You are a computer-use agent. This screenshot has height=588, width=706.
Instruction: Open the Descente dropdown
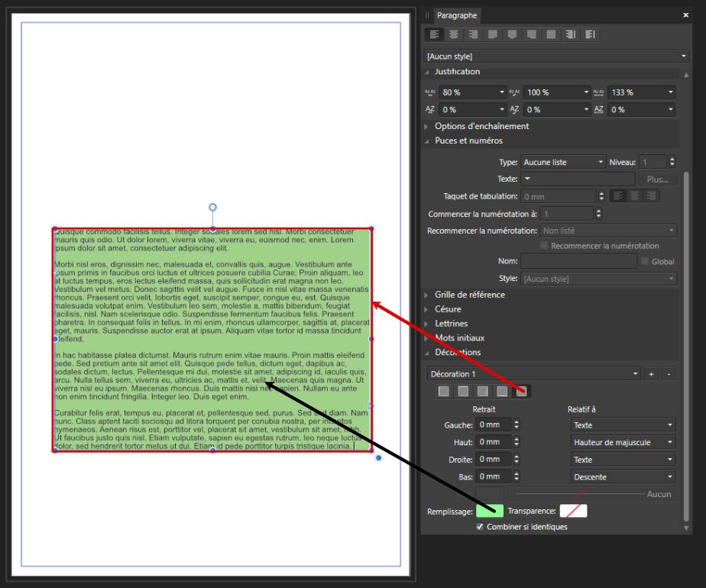(x=623, y=477)
